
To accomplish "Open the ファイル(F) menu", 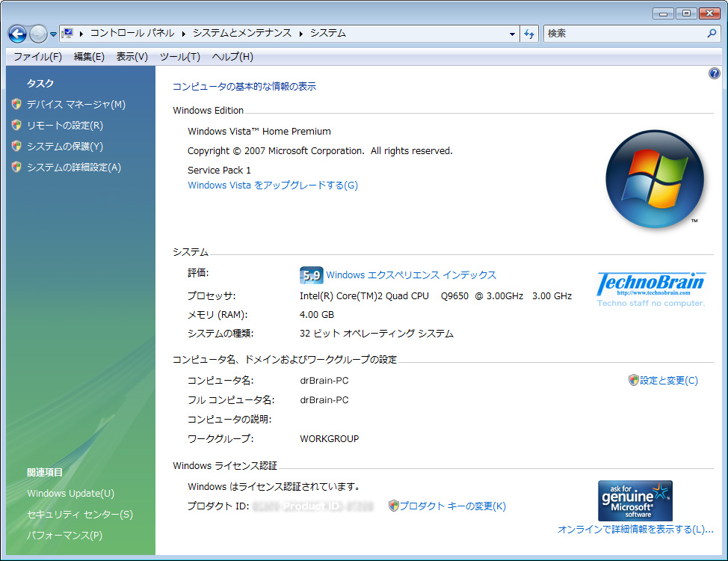I will click(37, 57).
